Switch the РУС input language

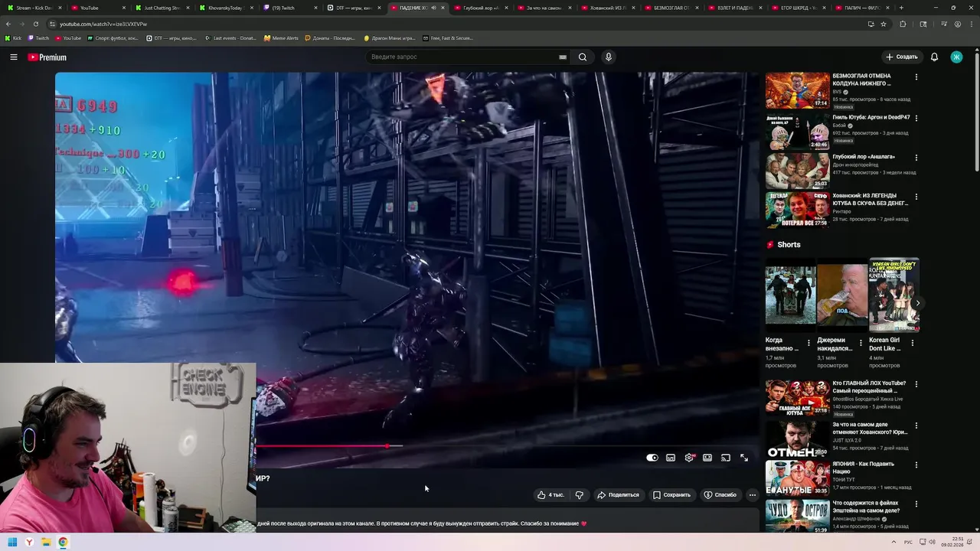click(909, 542)
